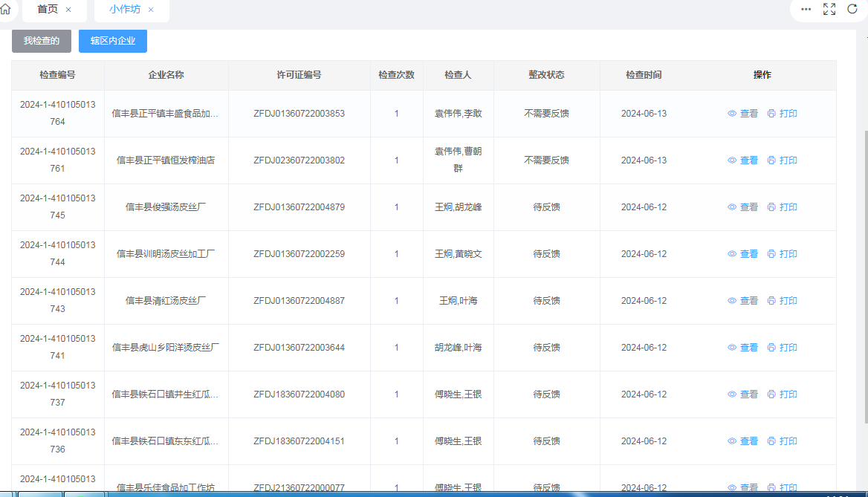Print record for 信丰县俊强汤皮丝厂
The width and height of the screenshot is (868, 497).
click(x=782, y=207)
